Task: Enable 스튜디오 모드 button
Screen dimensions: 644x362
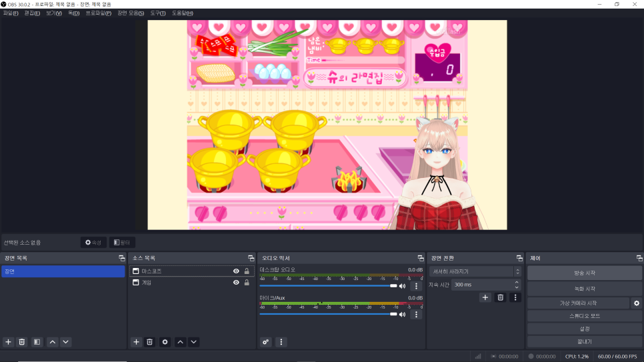Action: click(x=585, y=316)
